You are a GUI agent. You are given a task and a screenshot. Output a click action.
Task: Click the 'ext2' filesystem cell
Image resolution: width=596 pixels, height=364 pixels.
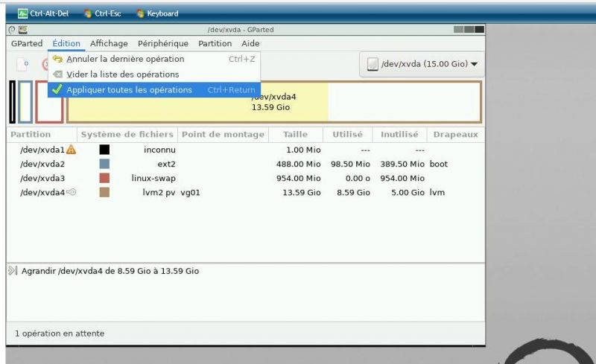[x=166, y=165]
